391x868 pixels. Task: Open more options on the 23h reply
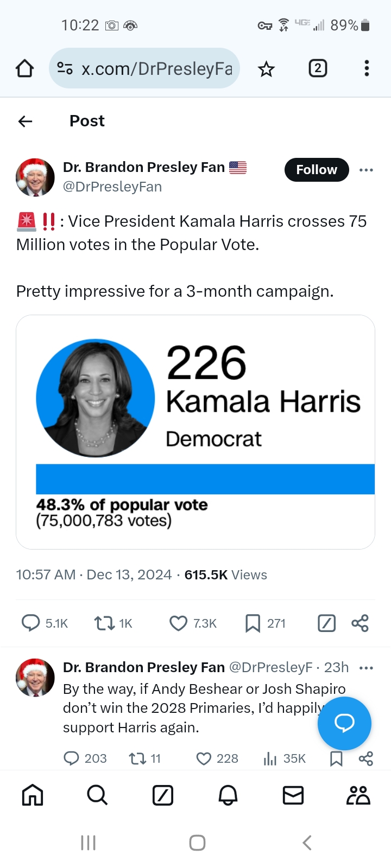pos(366,667)
